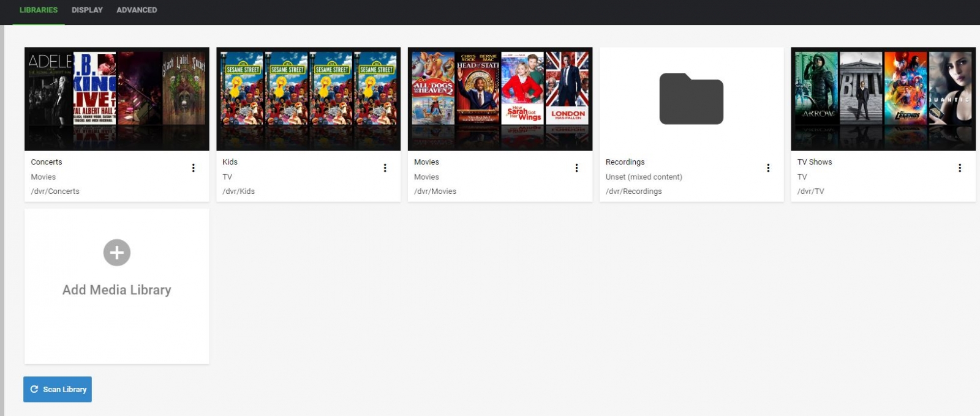This screenshot has width=980, height=416.
Task: Open the TV Shows library three-dot menu
Action: point(960,168)
